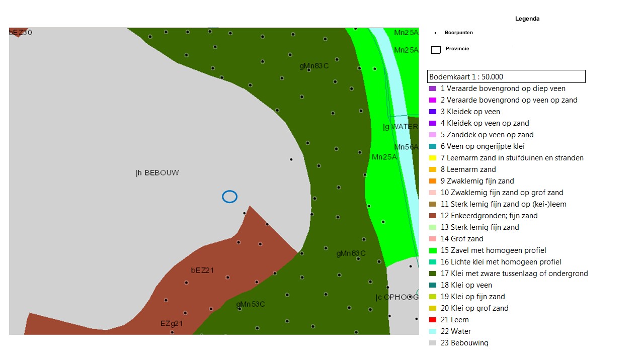Viewport: 644px width, 362px height.
Task: Click the bEZ21 label on the brown area
Action: click(x=202, y=270)
